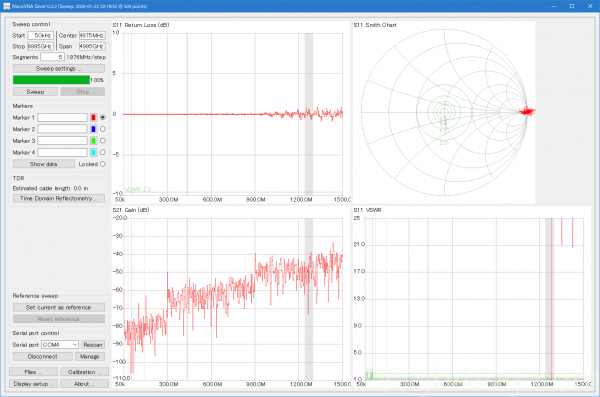
Task: Select the Marker 3 radio button
Action: 103,141
